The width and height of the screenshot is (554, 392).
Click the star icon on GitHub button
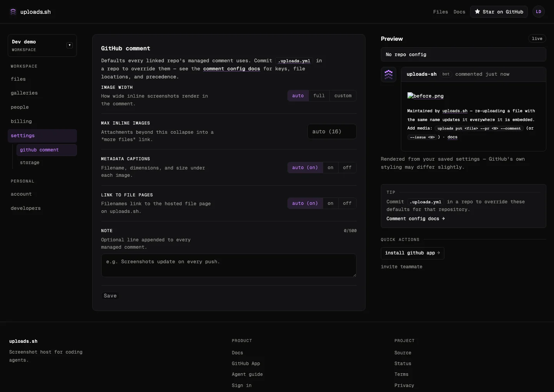(x=477, y=12)
